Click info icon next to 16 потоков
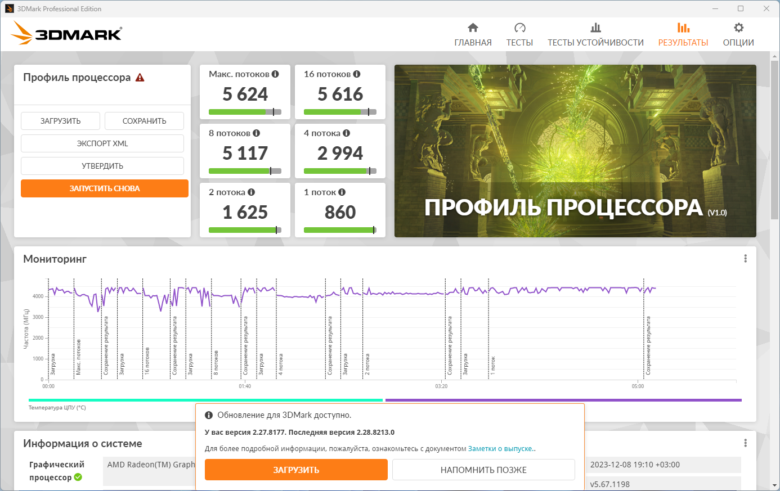 pyautogui.click(x=357, y=74)
